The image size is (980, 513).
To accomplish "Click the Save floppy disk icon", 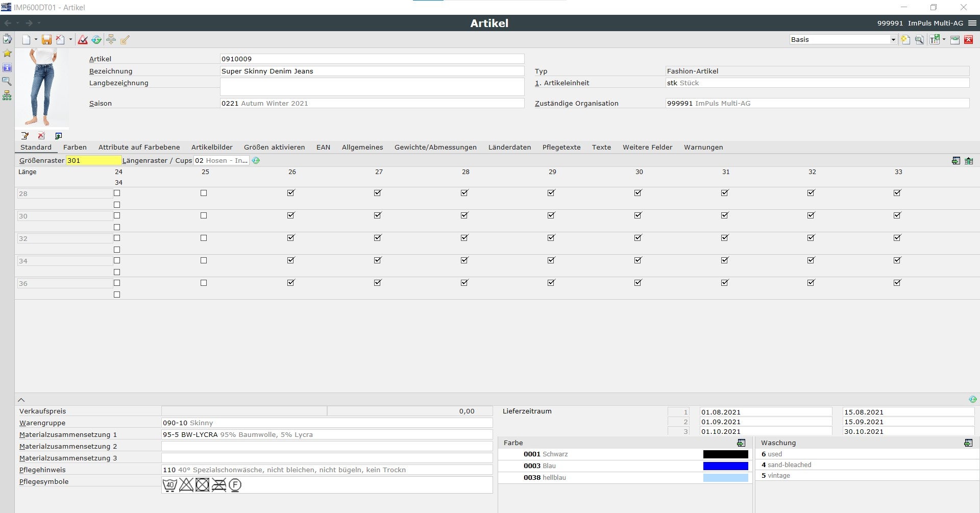I will [46, 40].
